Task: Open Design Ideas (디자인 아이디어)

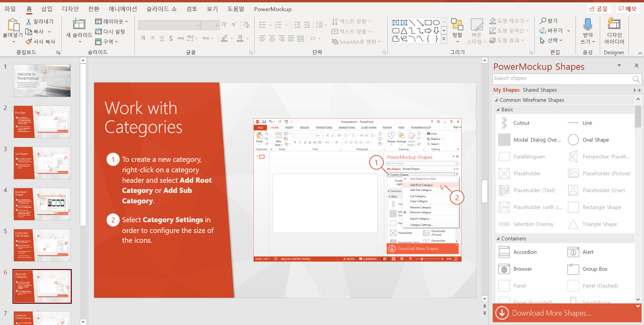Action: click(614, 31)
